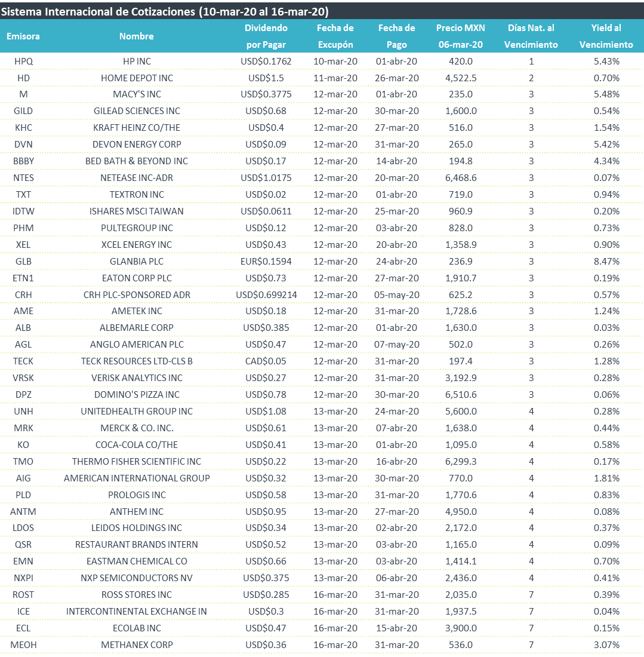The height and width of the screenshot is (657, 644).
Task: Click the pay date 05-may-20
Action: (x=396, y=295)
